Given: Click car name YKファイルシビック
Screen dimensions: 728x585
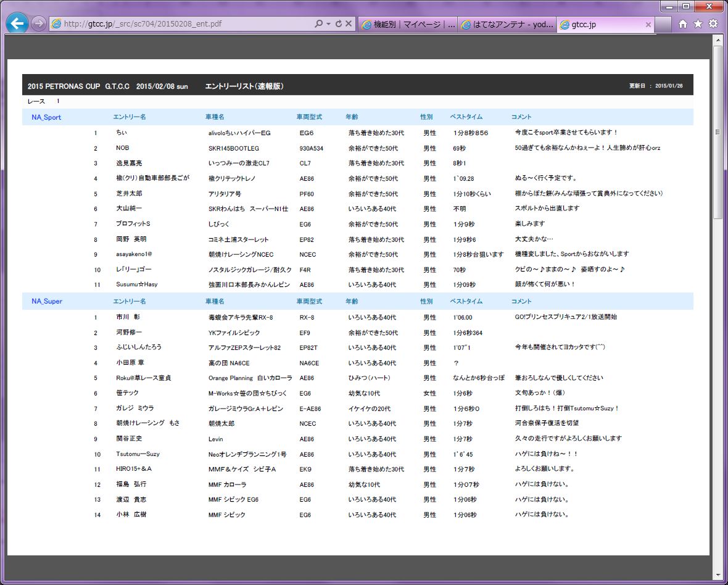Looking at the screenshot, I should [234, 333].
